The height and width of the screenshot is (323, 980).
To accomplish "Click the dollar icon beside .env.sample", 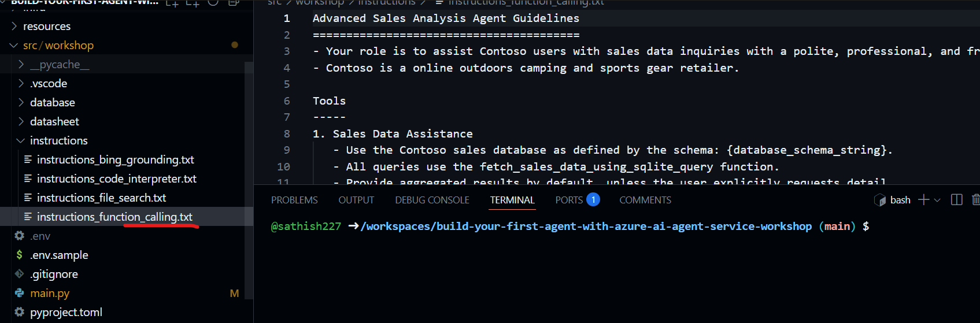I will (x=19, y=255).
